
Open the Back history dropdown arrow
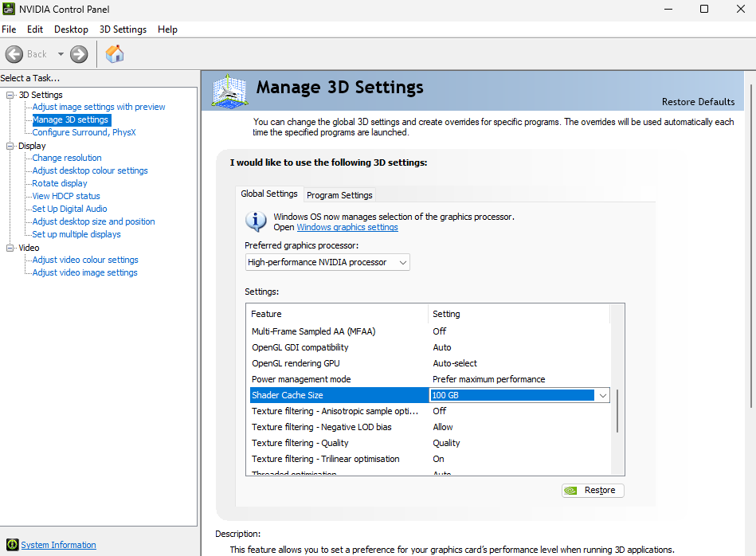pyautogui.click(x=61, y=54)
